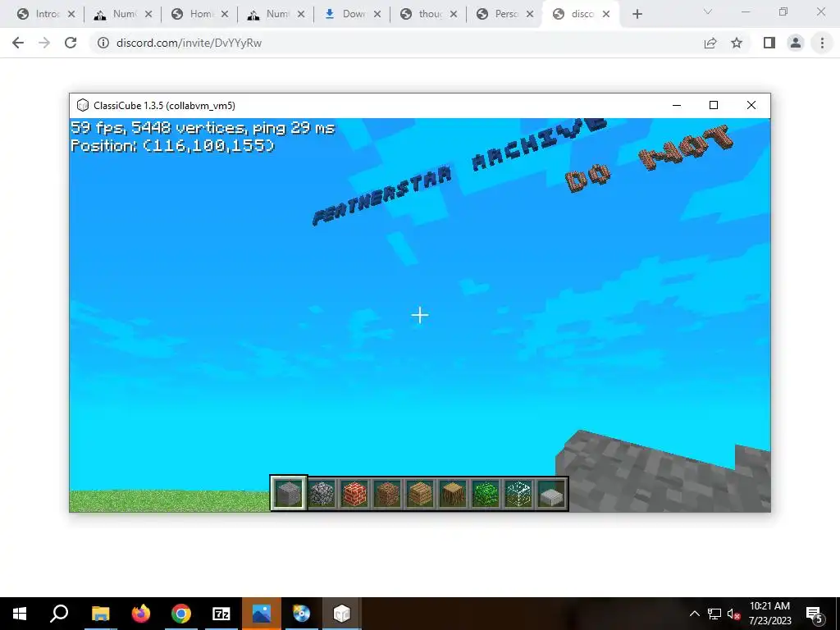Select the red brick block in hotbar
Screen dimensions: 840x630
pyautogui.click(x=354, y=493)
